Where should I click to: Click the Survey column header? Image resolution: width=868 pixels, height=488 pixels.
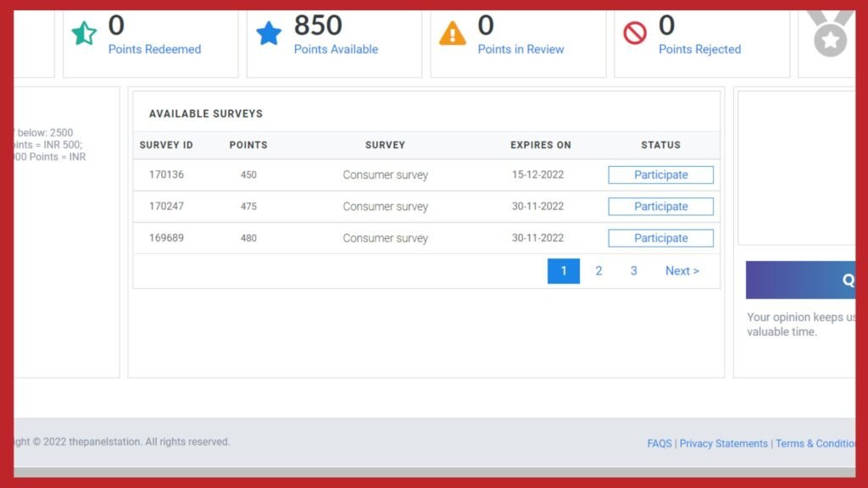click(386, 145)
